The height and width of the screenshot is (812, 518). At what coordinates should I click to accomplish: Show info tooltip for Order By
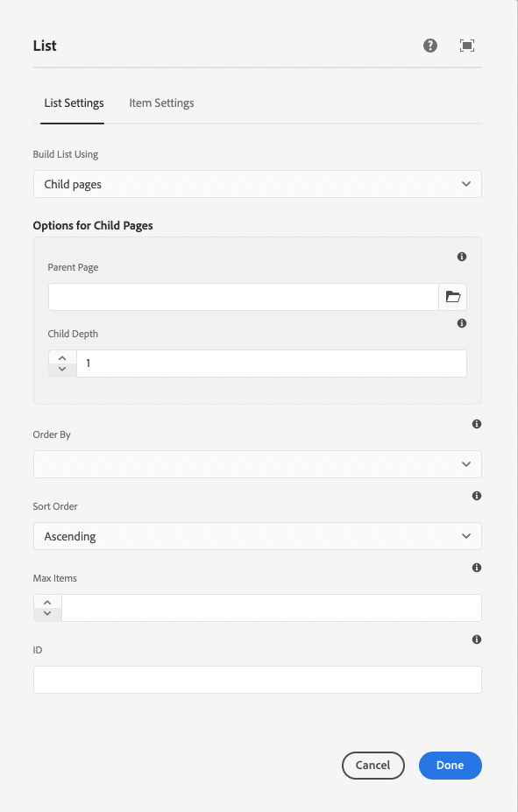477,424
